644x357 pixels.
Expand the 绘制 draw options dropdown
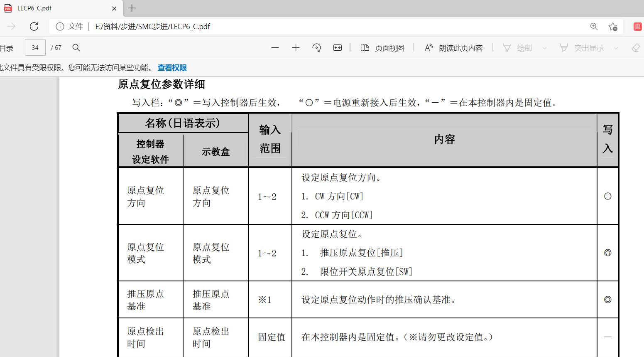tap(544, 48)
